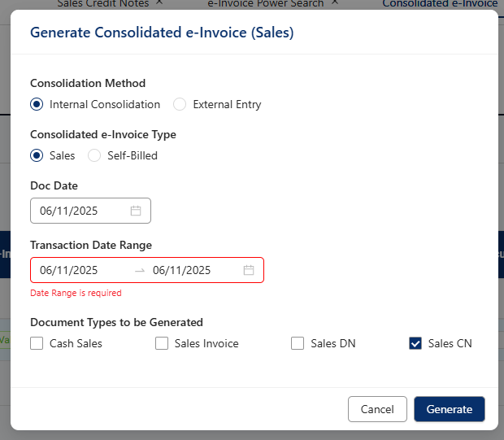Open the e-Invoice Power Search tab

pos(265,4)
